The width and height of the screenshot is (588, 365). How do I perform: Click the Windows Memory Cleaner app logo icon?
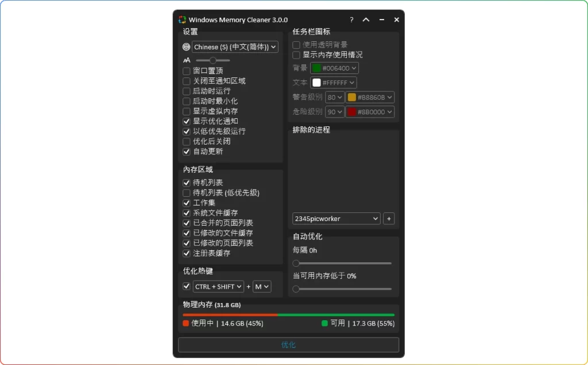point(182,20)
